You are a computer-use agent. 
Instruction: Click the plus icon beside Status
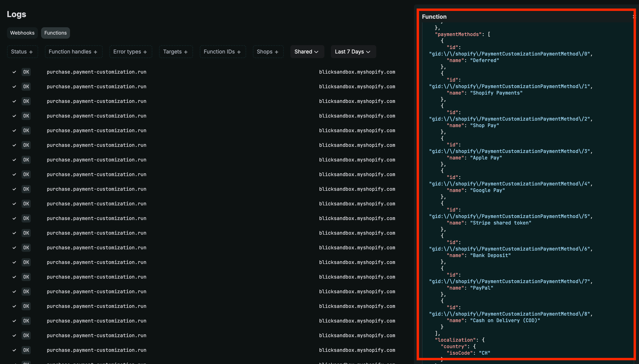click(x=31, y=52)
